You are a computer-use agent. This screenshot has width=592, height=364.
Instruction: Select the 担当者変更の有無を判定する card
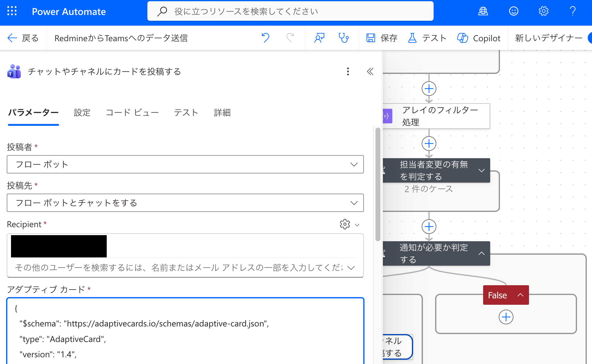click(x=436, y=170)
